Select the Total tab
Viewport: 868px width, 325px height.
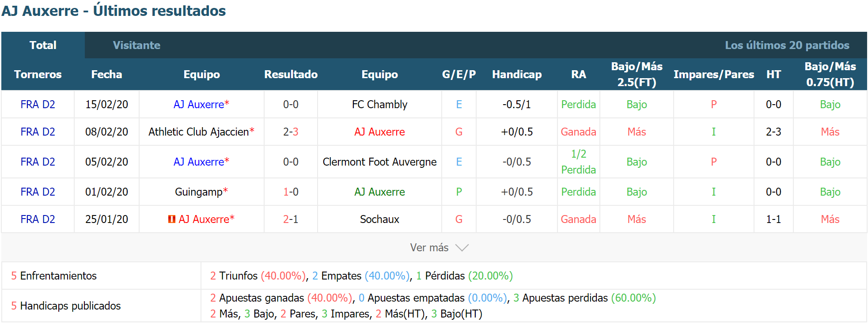[43, 45]
